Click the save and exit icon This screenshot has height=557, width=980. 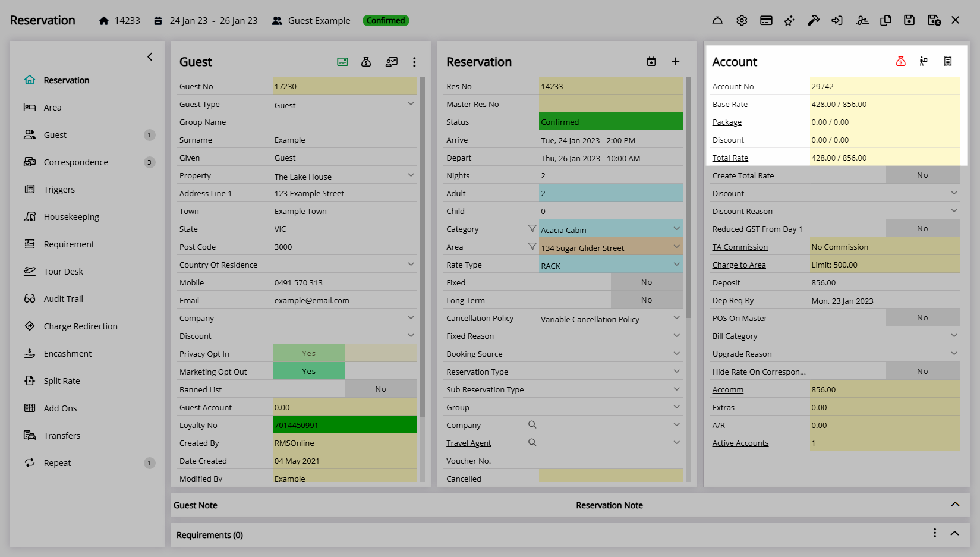pyautogui.click(x=934, y=20)
